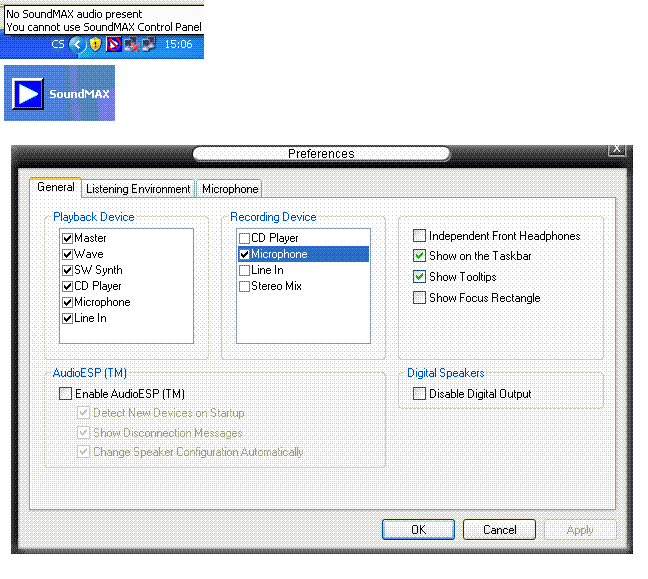Image resolution: width=648 pixels, height=579 pixels.
Task: Click the SoundMAX play logo icon
Action: [x=28, y=94]
